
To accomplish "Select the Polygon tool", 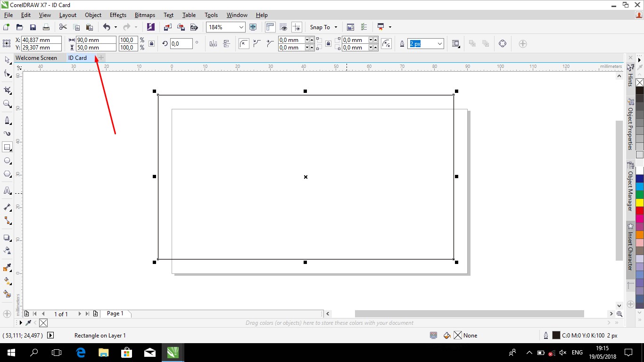I will tap(7, 174).
